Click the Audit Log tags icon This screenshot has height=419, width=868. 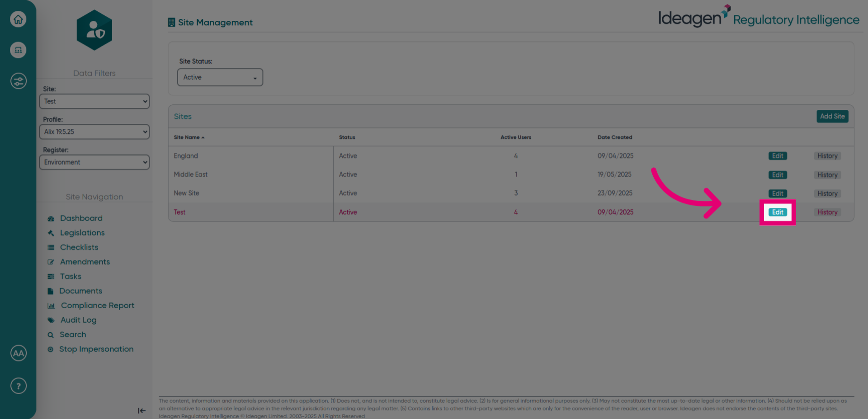tap(51, 320)
